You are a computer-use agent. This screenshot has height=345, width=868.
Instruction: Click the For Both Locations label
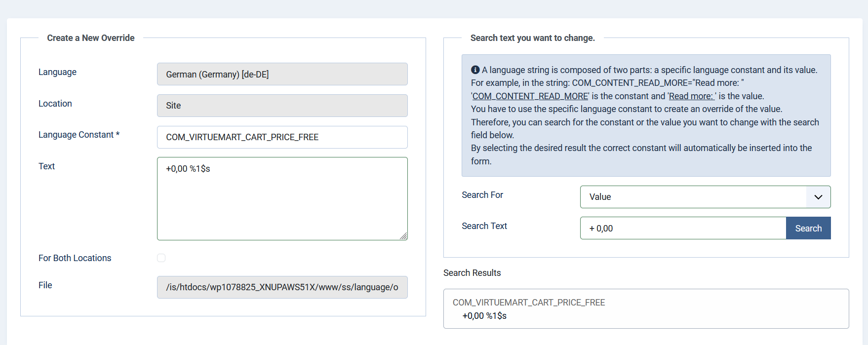[75, 258]
